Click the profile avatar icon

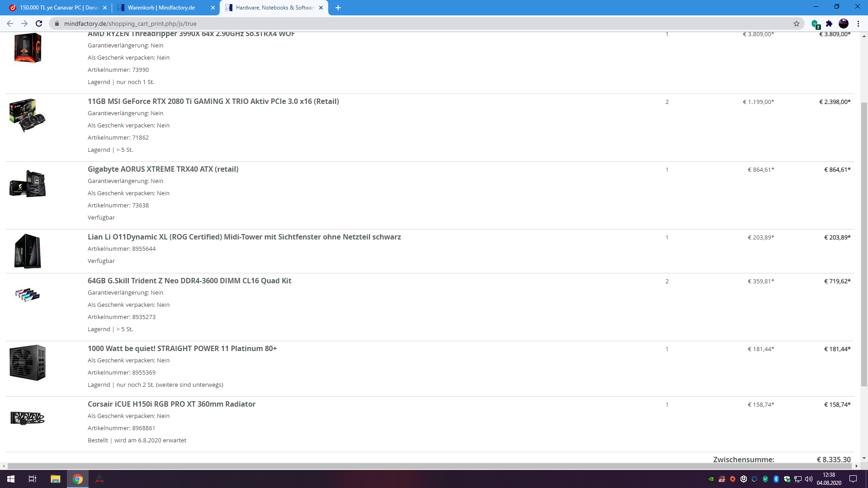click(843, 23)
